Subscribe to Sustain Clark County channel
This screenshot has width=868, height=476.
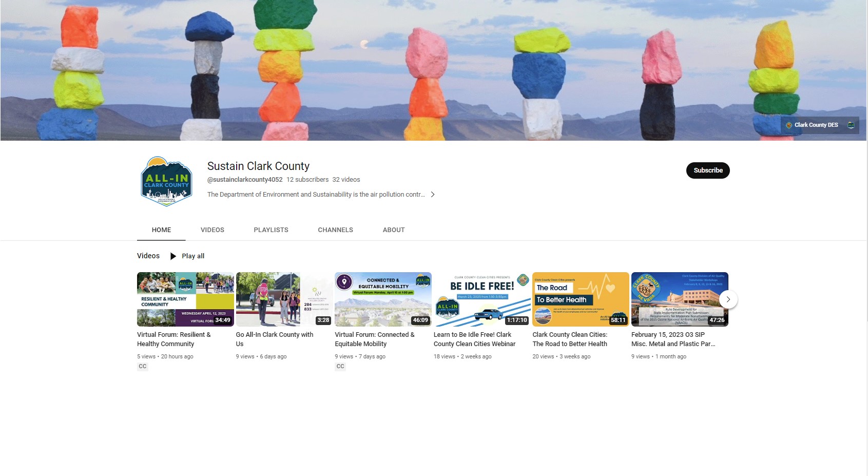point(707,170)
